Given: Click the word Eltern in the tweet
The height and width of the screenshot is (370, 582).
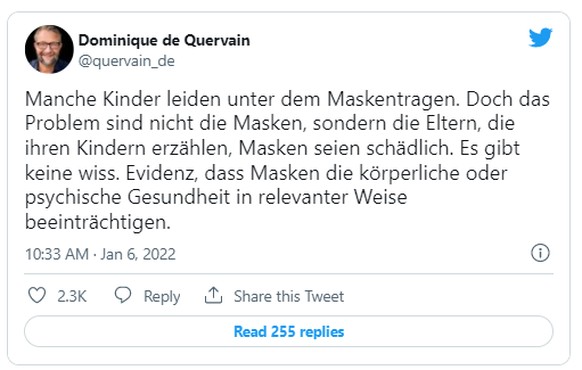Looking at the screenshot, I should click(x=453, y=124).
